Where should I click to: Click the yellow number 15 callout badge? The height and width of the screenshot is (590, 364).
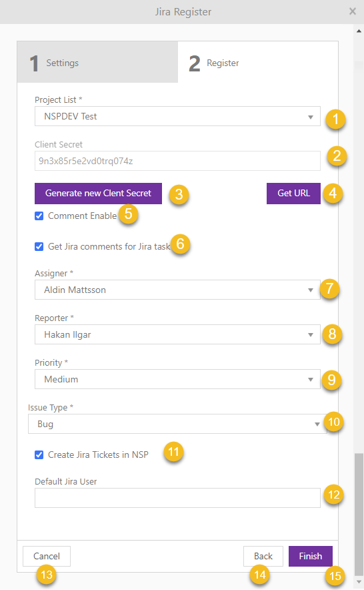(335, 576)
